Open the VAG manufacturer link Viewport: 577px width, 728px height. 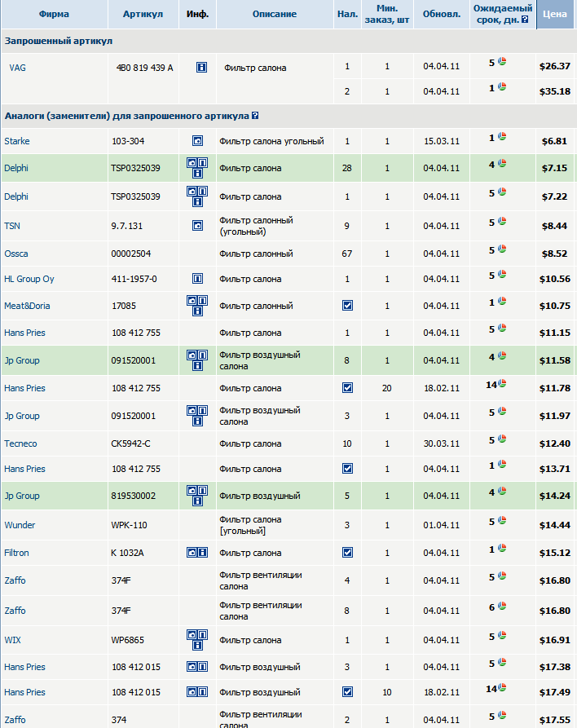[x=17, y=68]
